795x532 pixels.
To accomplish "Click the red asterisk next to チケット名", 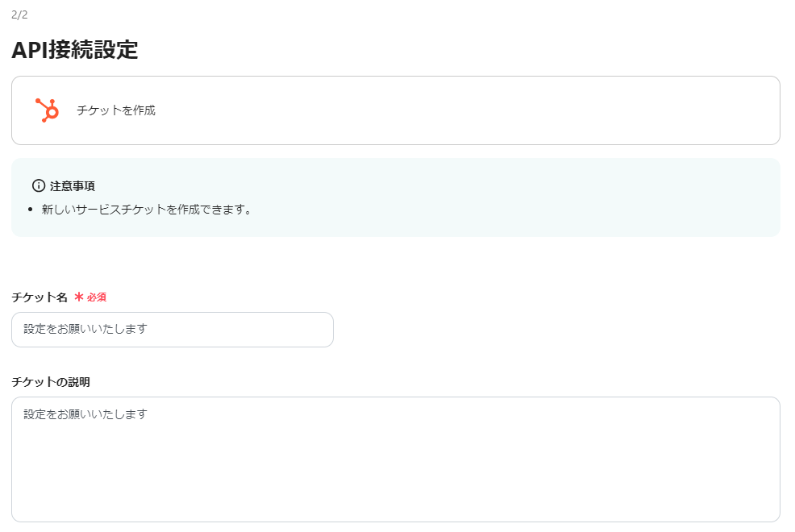I will click(78, 297).
